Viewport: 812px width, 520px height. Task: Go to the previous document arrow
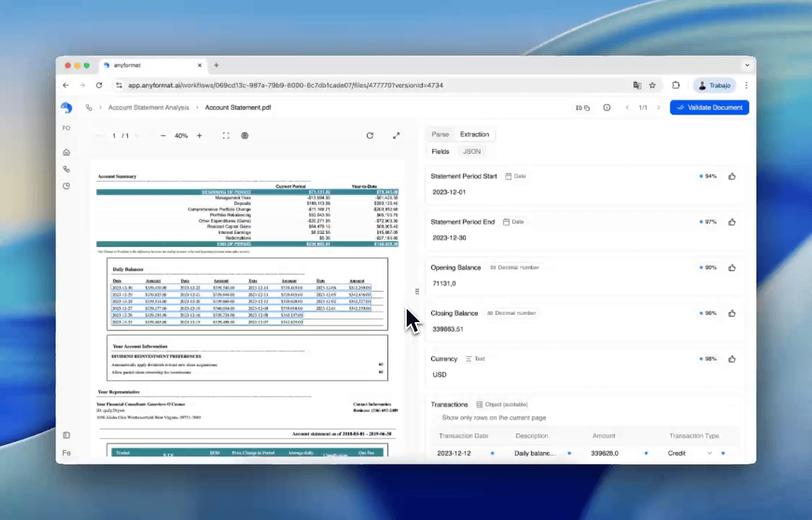(x=627, y=108)
